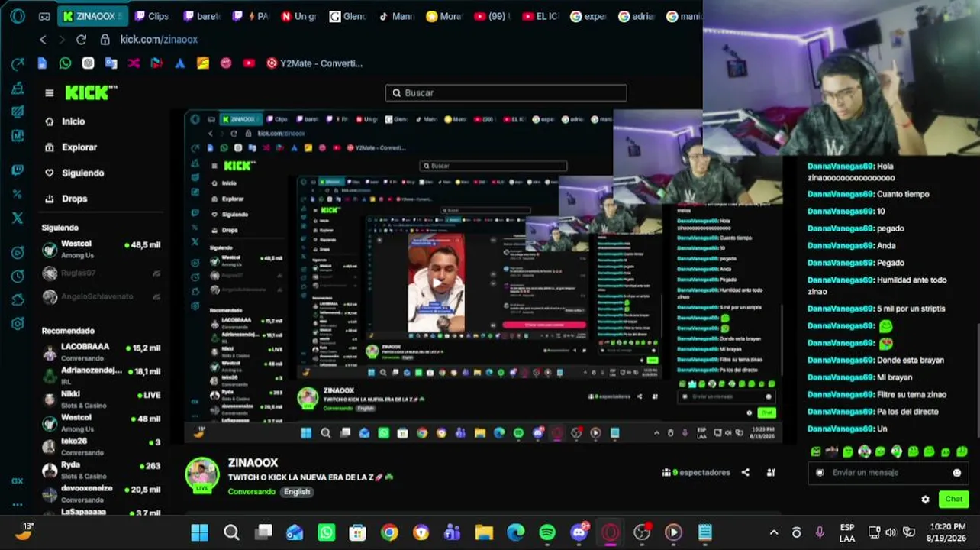Click the Kick logo in the header
The width and height of the screenshot is (980, 550).
(x=91, y=92)
